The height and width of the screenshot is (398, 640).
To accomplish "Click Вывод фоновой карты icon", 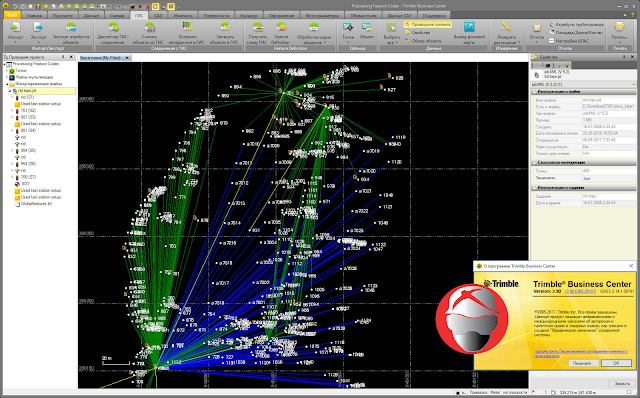I will point(469,28).
